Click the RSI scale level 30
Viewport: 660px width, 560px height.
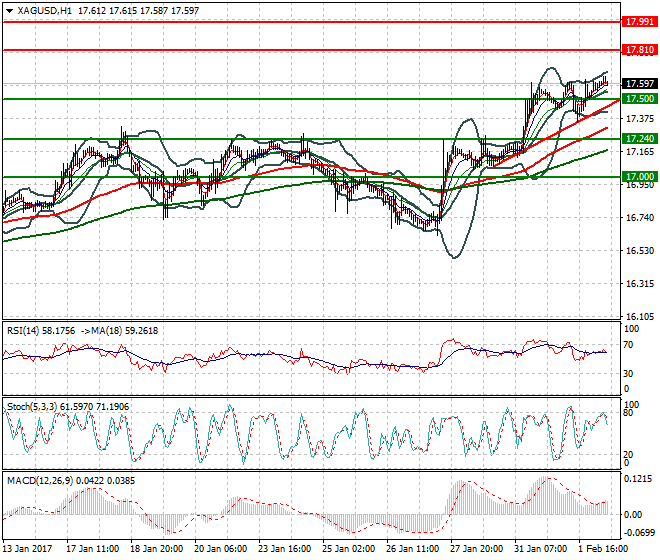[x=628, y=373]
